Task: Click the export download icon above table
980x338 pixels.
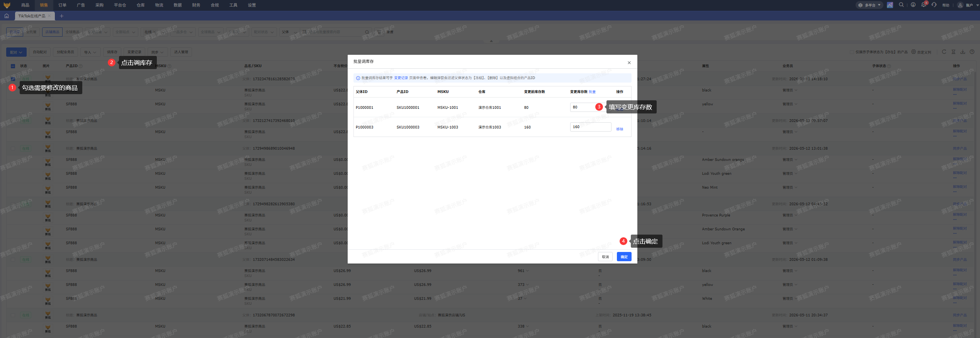Action: pyautogui.click(x=963, y=52)
